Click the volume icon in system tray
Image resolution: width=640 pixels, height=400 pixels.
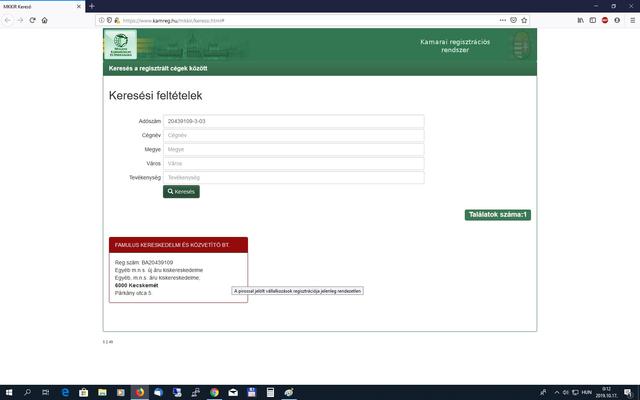[x=566, y=393]
